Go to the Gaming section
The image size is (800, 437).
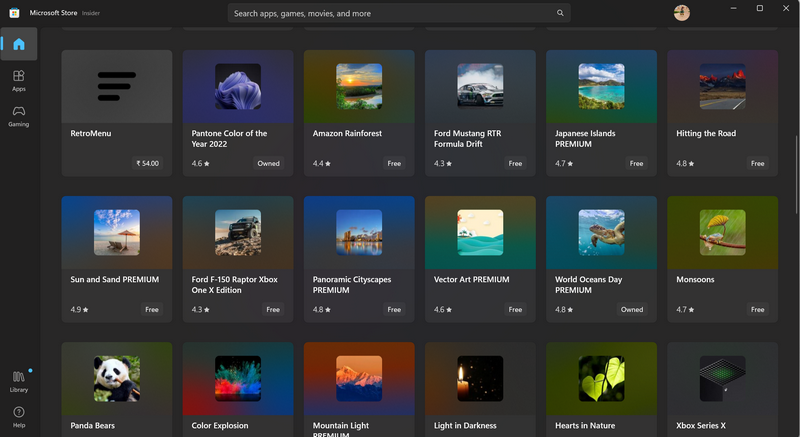click(x=19, y=116)
